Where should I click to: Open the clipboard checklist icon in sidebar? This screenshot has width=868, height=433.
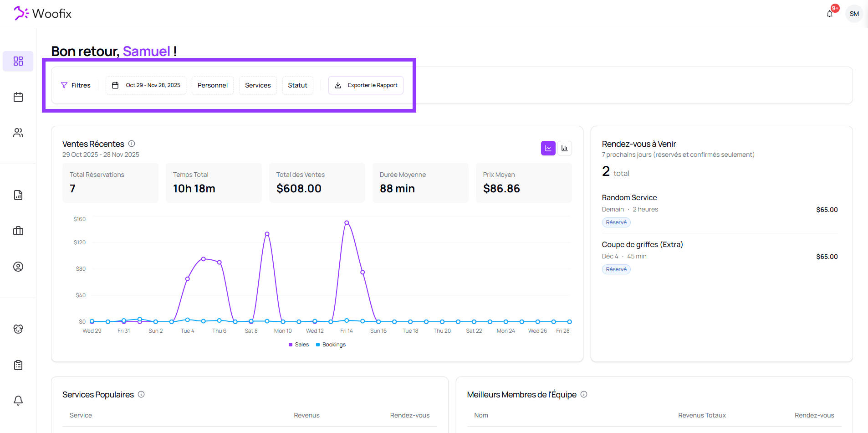[18, 365]
